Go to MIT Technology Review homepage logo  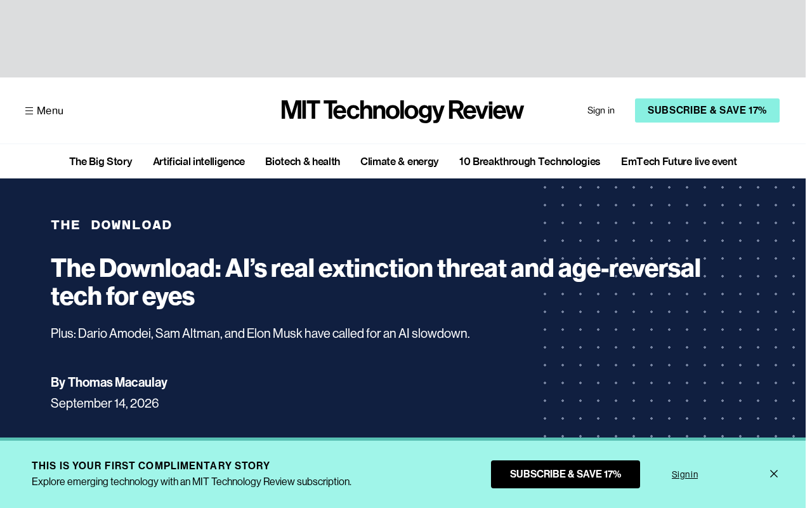[x=402, y=110]
